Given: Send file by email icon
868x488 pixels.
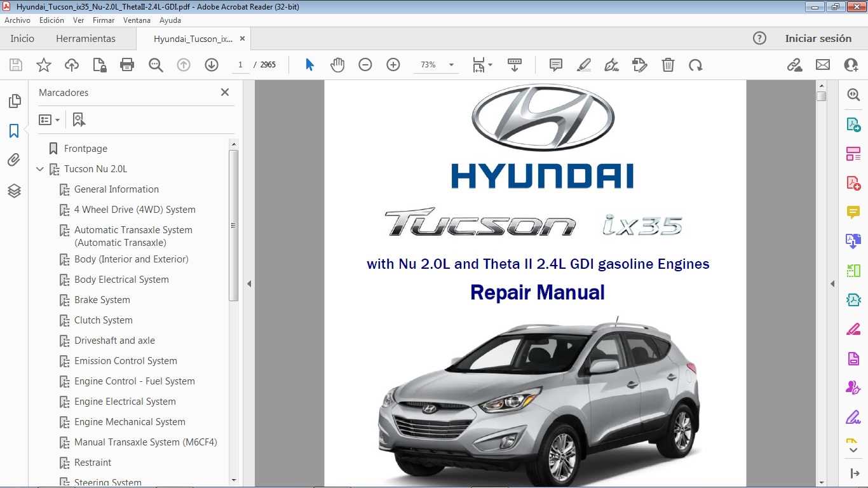Looking at the screenshot, I should 823,65.
